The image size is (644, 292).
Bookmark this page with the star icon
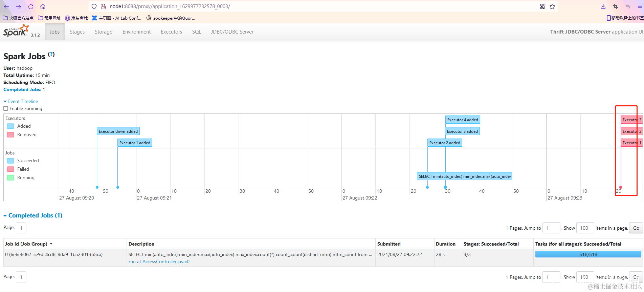(x=552, y=6)
